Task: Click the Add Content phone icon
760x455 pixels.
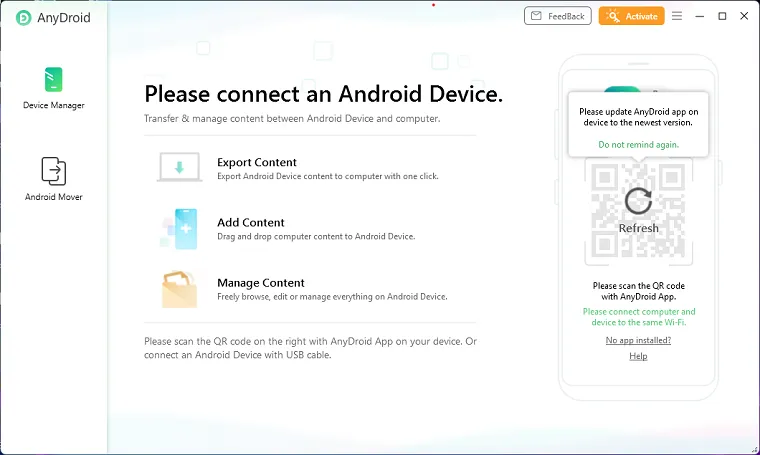Action: pyautogui.click(x=180, y=229)
